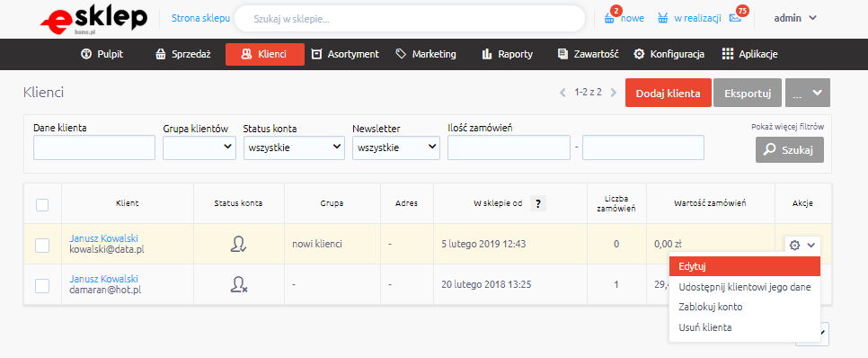The height and width of the screenshot is (358, 868).
Task: Click the Asortyment box icon
Action: click(x=316, y=54)
